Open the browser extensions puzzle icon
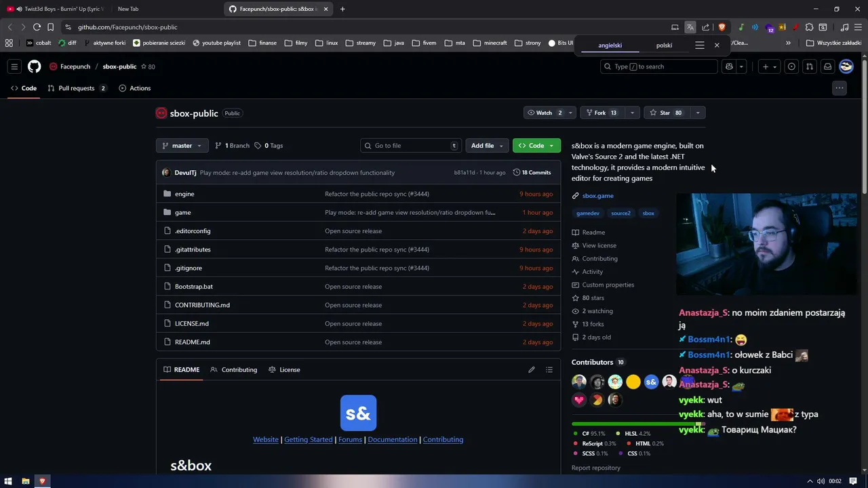The image size is (868, 488). [x=809, y=27]
